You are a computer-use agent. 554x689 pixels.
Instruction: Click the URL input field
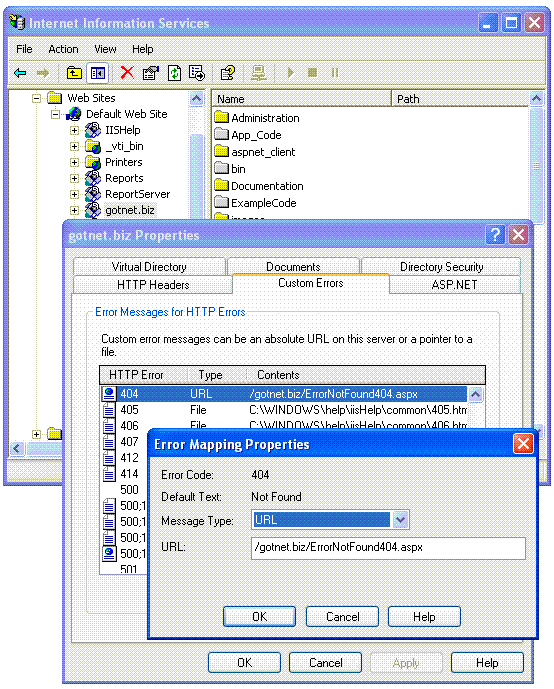(x=388, y=548)
